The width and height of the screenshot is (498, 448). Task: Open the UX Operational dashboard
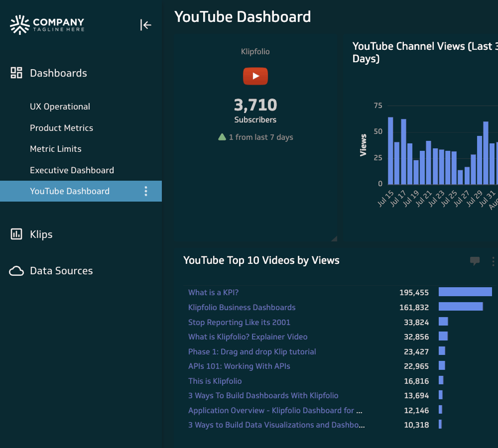tap(60, 107)
